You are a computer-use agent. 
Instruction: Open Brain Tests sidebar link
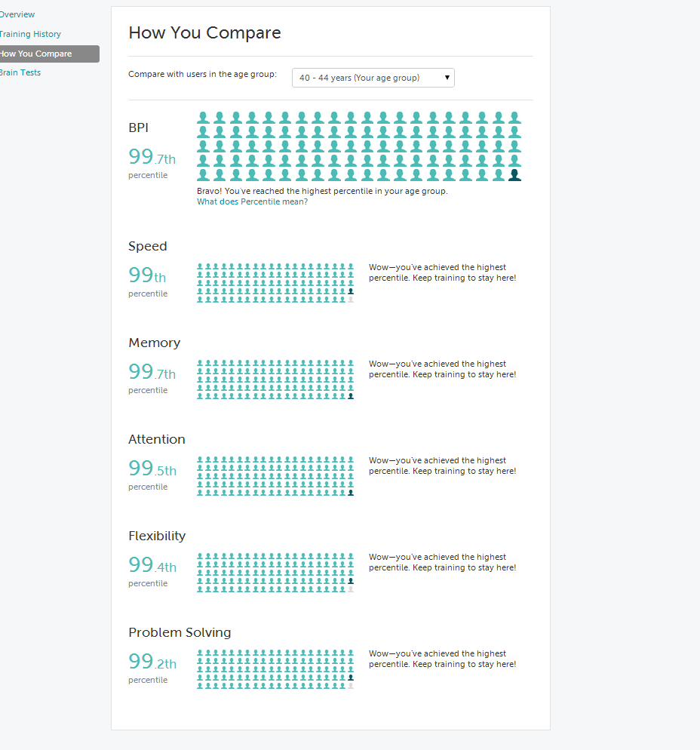pos(20,72)
